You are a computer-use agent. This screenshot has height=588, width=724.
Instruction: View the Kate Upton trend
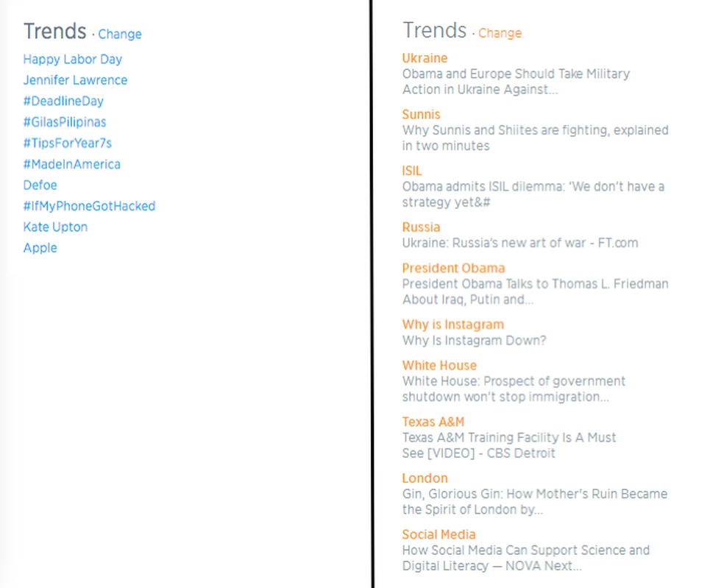pyautogui.click(x=55, y=227)
